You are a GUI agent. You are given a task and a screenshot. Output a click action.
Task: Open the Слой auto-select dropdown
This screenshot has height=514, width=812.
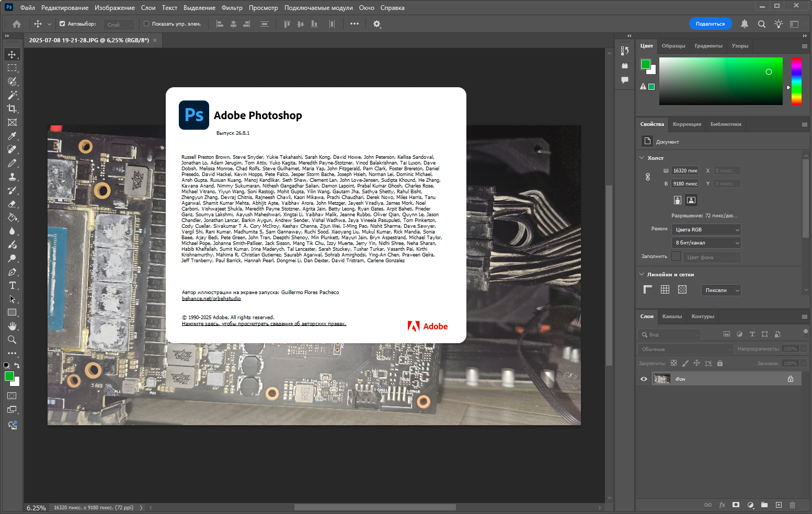119,25
